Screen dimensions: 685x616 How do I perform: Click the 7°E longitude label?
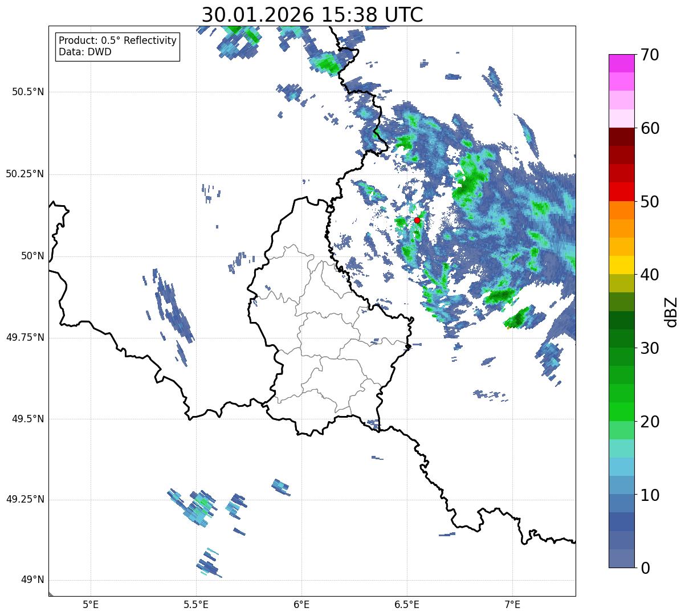point(512,604)
